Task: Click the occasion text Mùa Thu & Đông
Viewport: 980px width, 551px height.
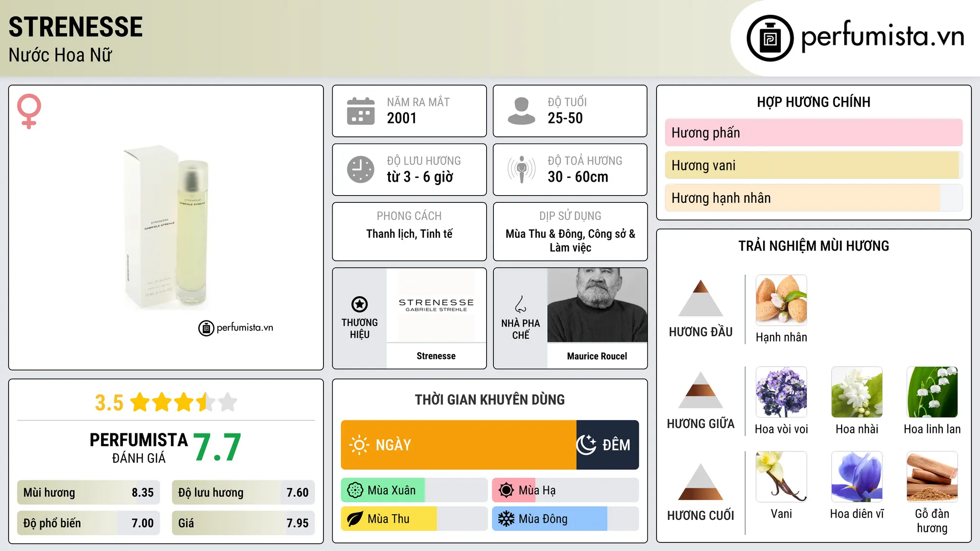Action: [x=545, y=234]
